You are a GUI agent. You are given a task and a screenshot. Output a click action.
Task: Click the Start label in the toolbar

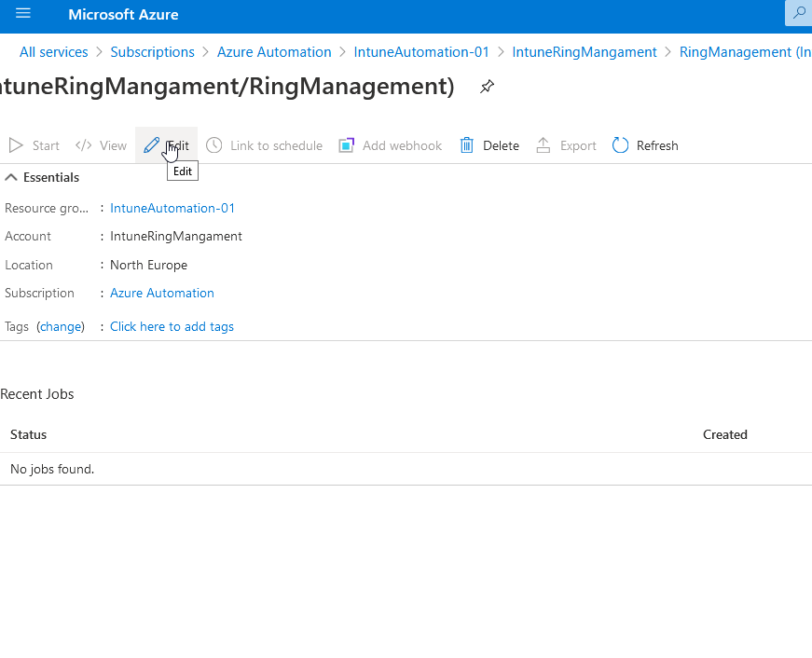tap(46, 146)
